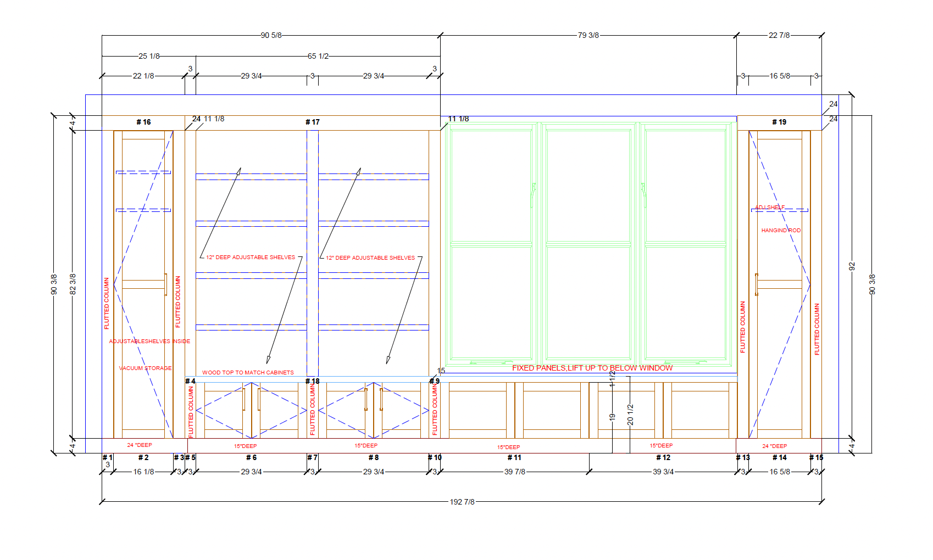Select cabinet label # 16
The height and width of the screenshot is (560, 933).
pos(143,122)
